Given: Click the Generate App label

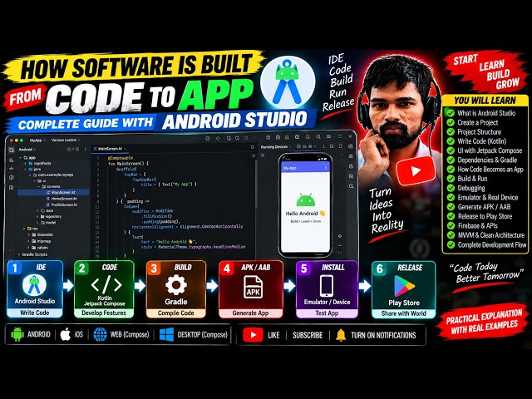Looking at the screenshot, I should tap(250, 313).
